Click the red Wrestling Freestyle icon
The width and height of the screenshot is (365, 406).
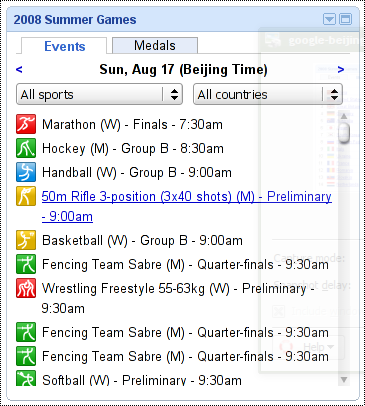(26, 288)
